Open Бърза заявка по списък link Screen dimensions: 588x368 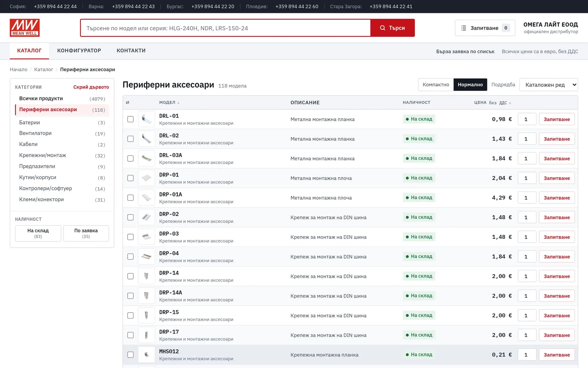465,52
